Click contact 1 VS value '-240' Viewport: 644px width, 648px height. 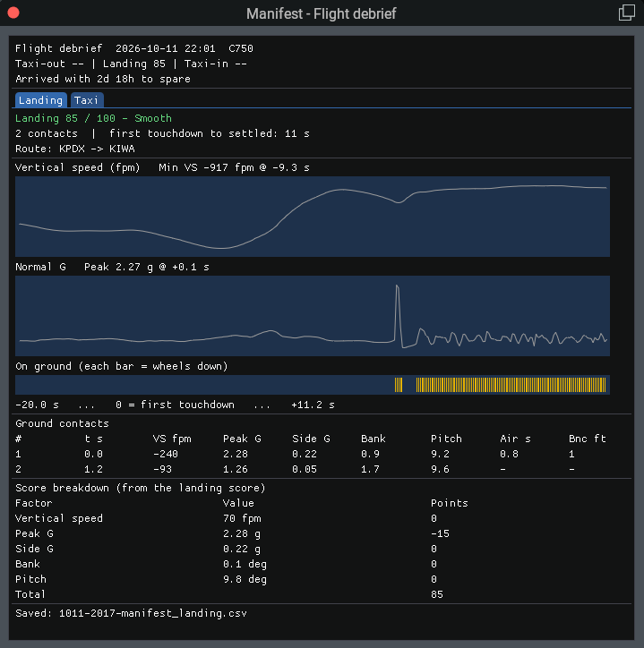[x=166, y=454]
